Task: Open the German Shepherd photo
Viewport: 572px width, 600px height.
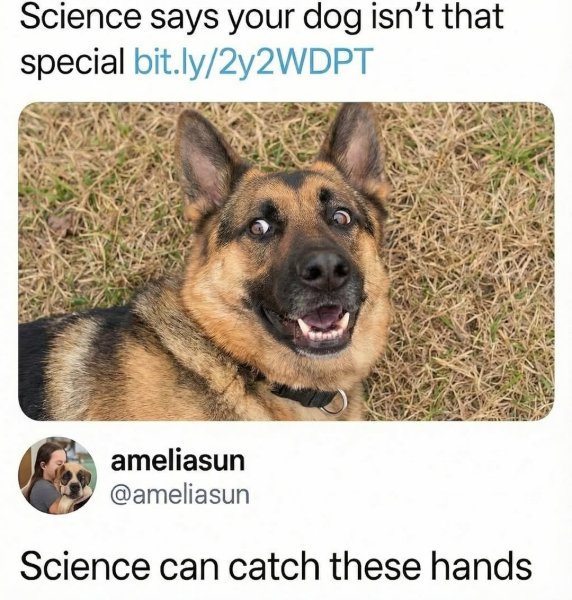Action: point(286,261)
